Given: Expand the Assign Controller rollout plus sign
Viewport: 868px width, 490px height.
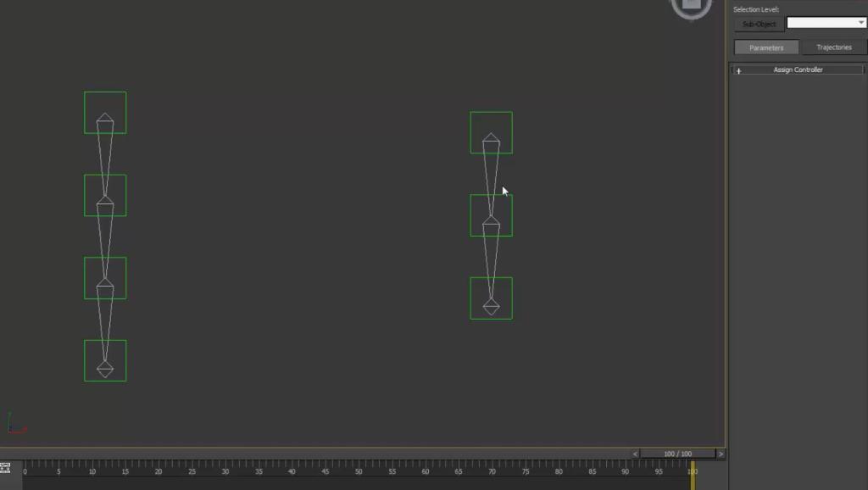Looking at the screenshot, I should (738, 70).
